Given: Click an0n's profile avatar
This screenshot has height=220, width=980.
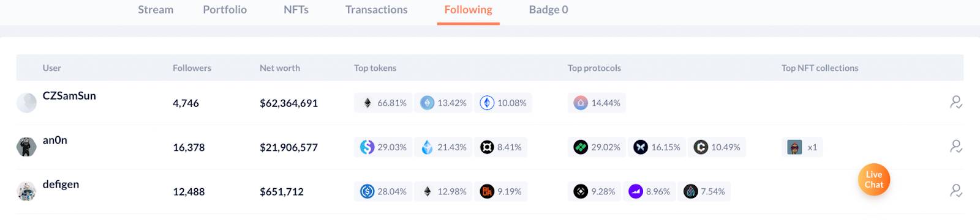Looking at the screenshot, I should pyautogui.click(x=26, y=147).
